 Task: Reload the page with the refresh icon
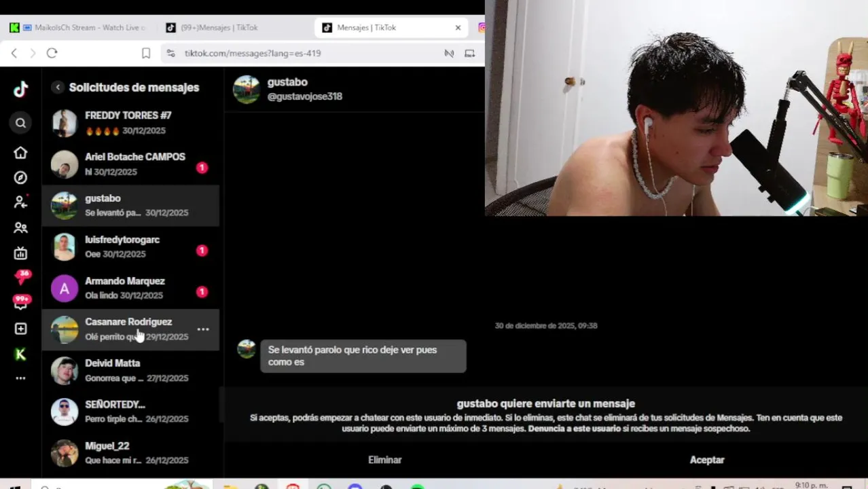click(52, 53)
